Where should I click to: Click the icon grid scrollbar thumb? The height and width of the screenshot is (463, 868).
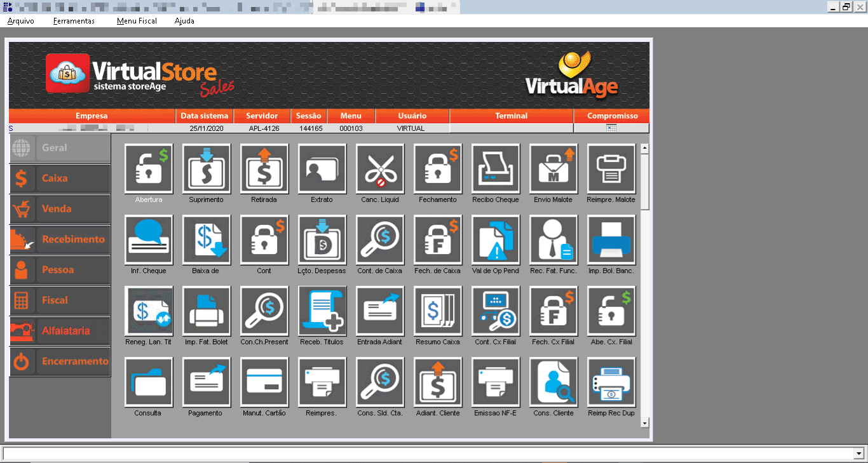[x=645, y=182]
